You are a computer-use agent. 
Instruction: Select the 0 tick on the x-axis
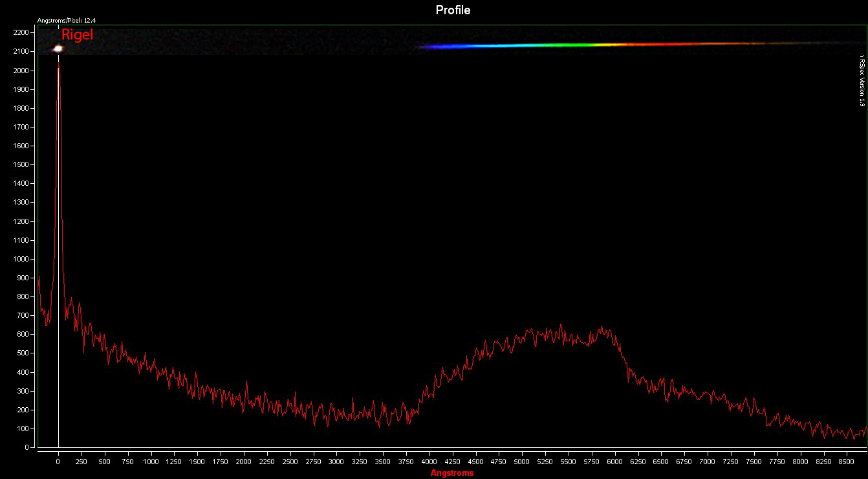tap(59, 462)
